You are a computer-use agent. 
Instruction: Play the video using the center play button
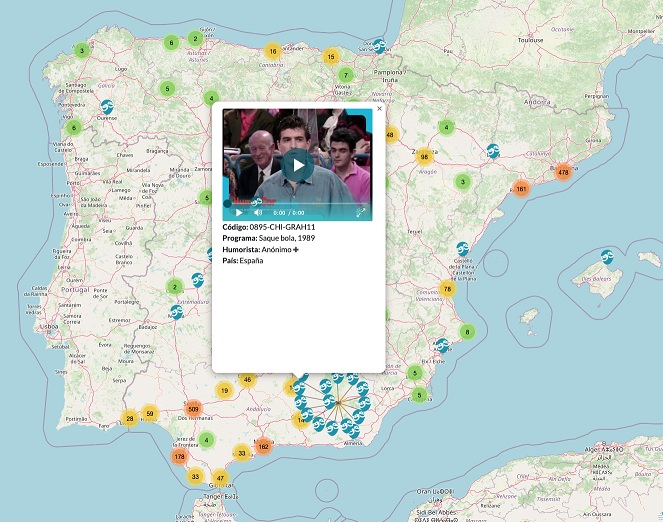[298, 165]
